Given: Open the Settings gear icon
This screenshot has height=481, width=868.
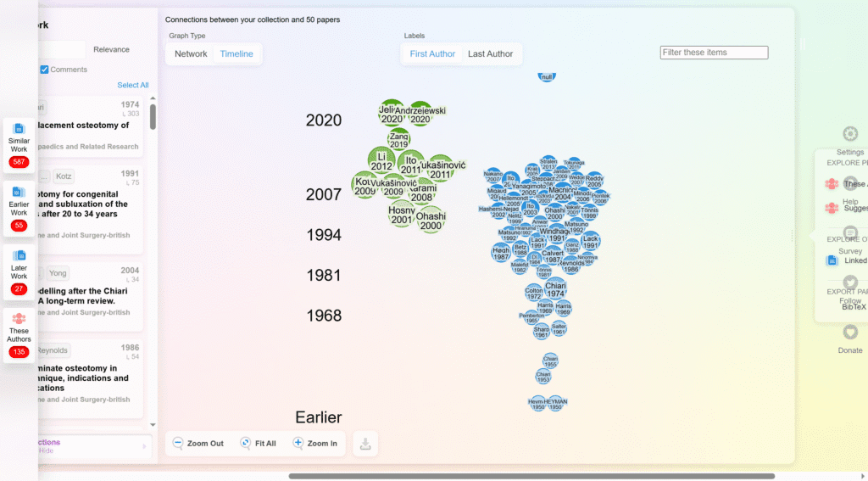Looking at the screenshot, I should click(x=850, y=134).
